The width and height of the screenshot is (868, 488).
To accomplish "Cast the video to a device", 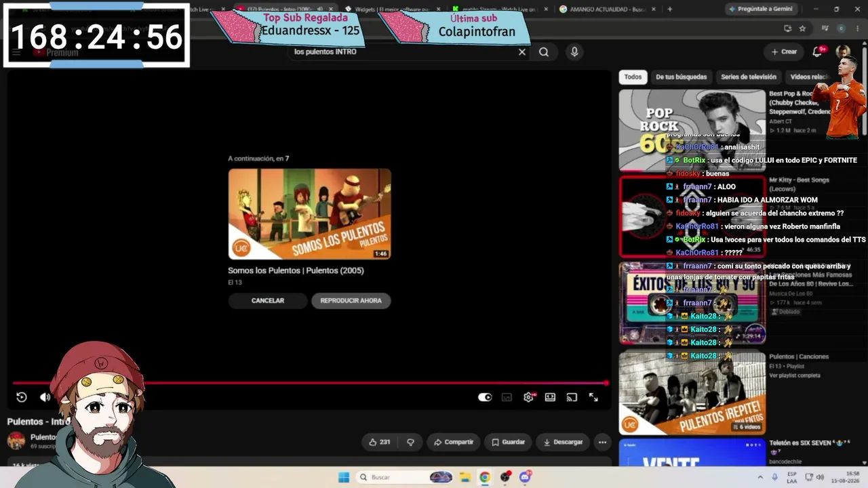I will coord(572,397).
